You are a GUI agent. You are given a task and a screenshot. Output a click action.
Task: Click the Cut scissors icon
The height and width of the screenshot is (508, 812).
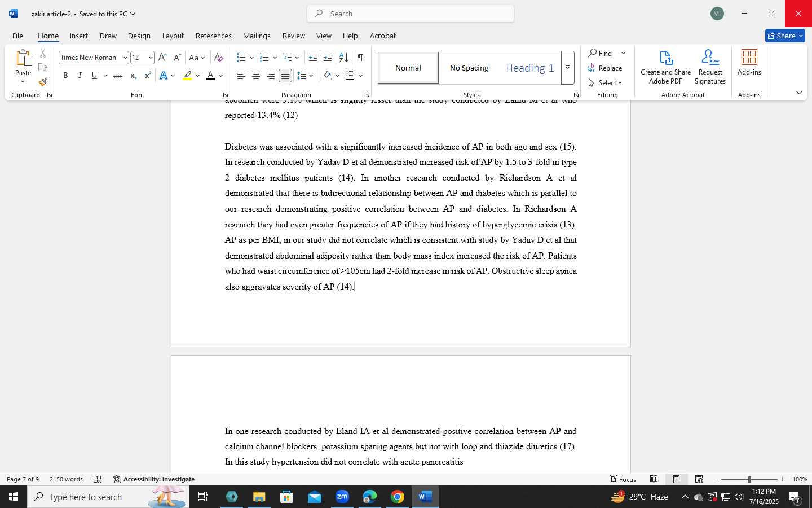pos(43,54)
